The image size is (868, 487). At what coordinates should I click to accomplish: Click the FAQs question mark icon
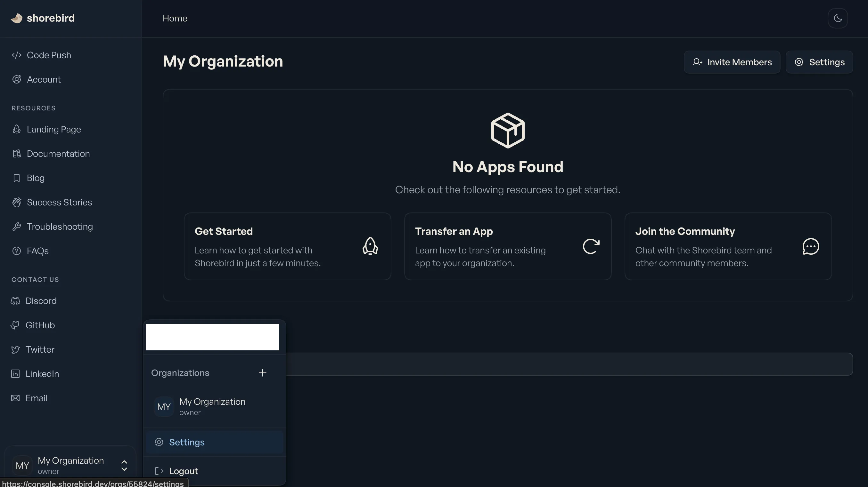click(17, 251)
